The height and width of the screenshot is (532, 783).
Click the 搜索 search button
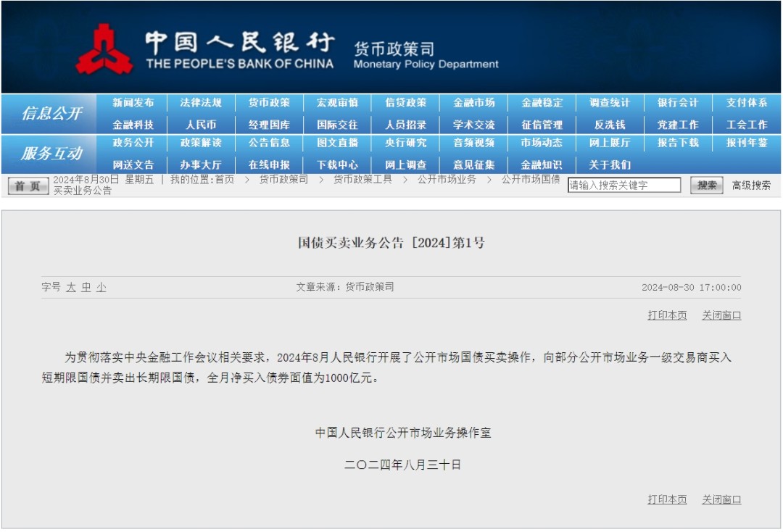[707, 185]
